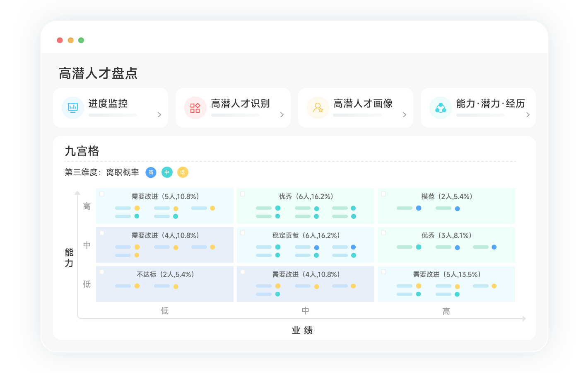
Task: Select the teal 中 turnover legend badge
Action: (x=167, y=172)
